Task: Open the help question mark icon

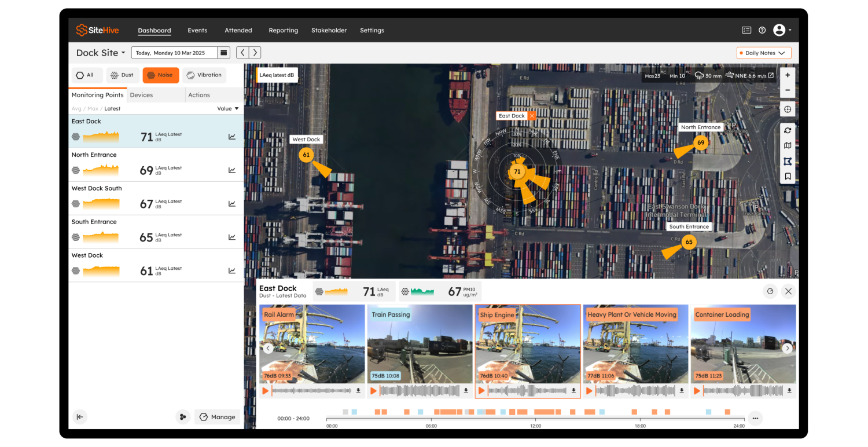Action: coord(762,30)
